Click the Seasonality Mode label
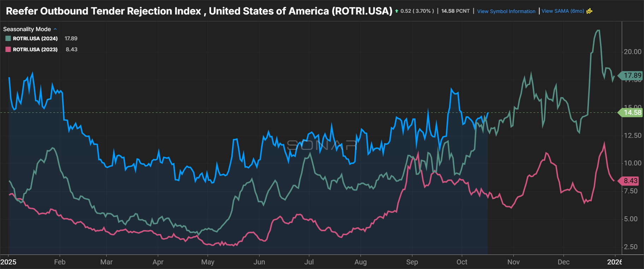This screenshot has width=644, height=269. 27,29
